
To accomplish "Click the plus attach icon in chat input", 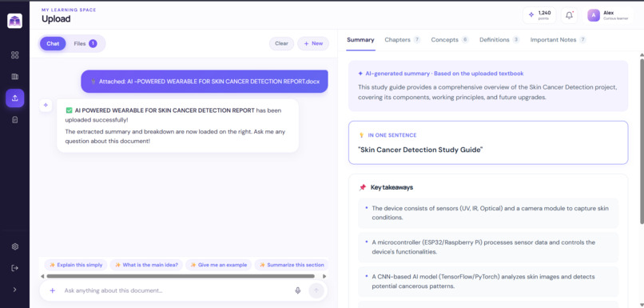I will click(x=52, y=290).
